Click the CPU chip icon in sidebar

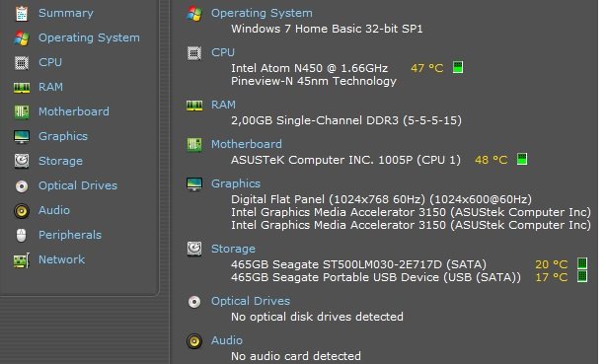coord(22,62)
